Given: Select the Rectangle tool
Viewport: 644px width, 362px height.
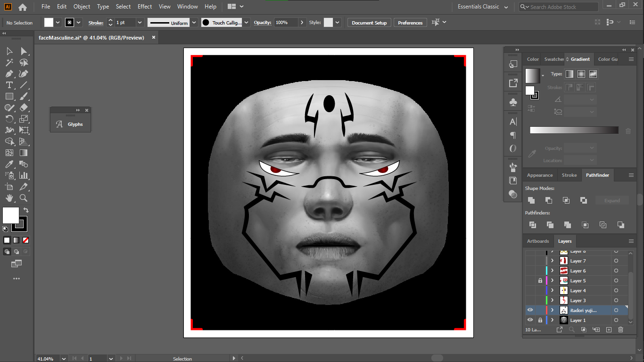Looking at the screenshot, I should coord(9,96).
